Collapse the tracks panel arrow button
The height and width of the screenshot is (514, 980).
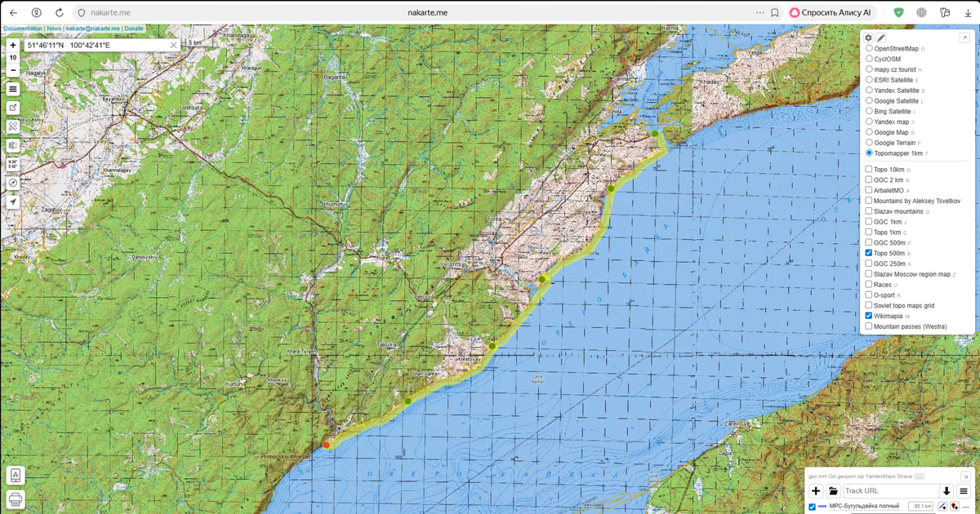[x=964, y=476]
